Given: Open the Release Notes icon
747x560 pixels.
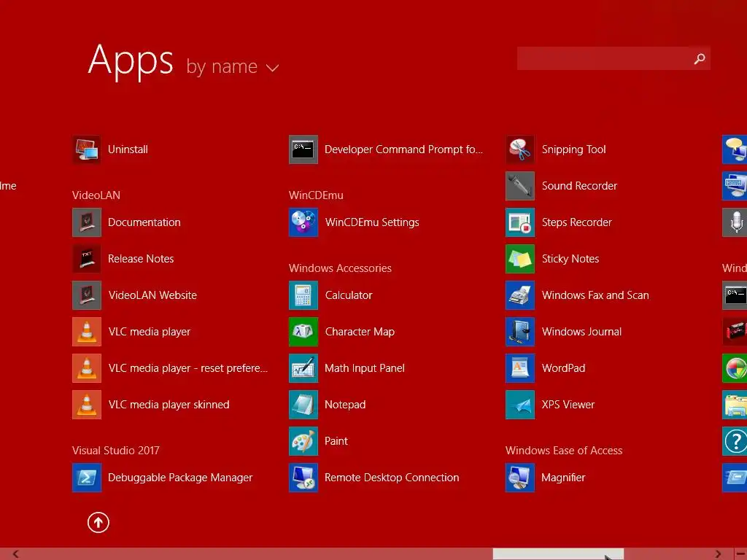Looking at the screenshot, I should [86, 259].
